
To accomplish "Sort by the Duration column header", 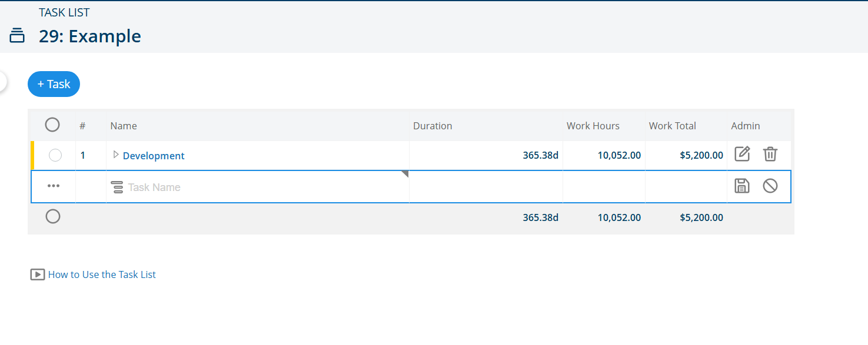I will click(x=433, y=126).
